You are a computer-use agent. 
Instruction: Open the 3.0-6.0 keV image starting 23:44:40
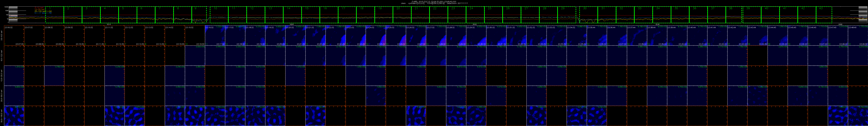point(778,35)
